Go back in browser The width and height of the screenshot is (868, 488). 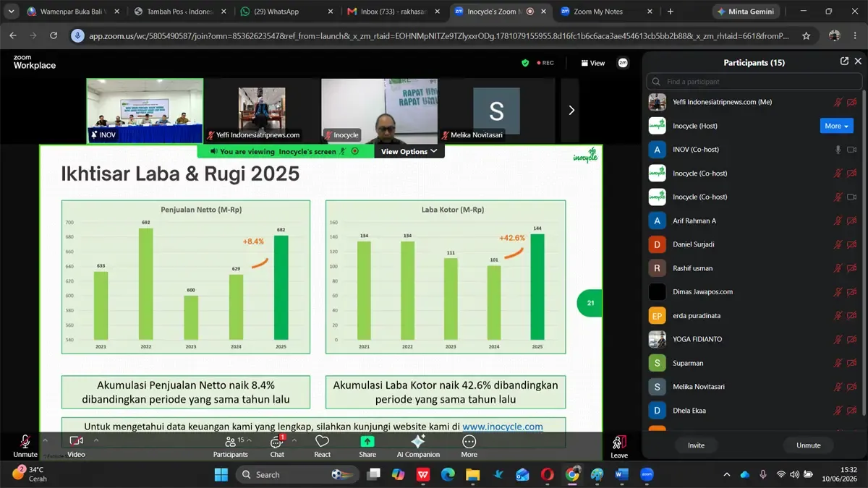pyautogui.click(x=12, y=35)
